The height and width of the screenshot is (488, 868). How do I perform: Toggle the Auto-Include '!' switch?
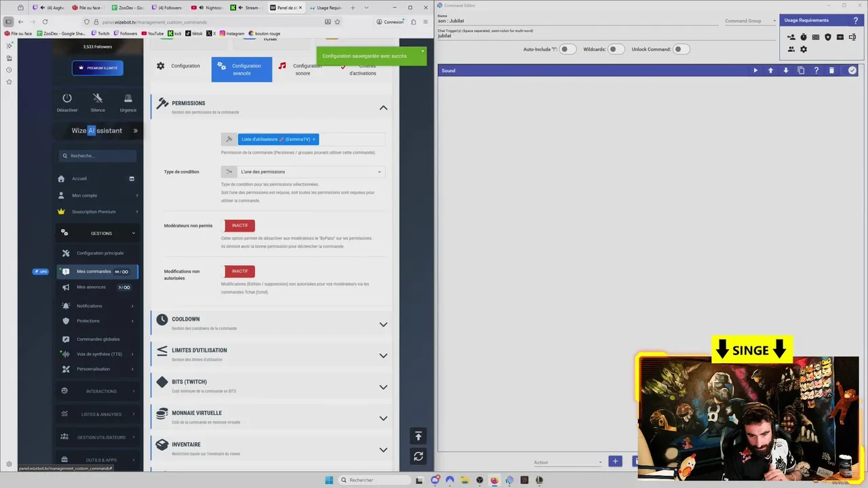coord(568,49)
